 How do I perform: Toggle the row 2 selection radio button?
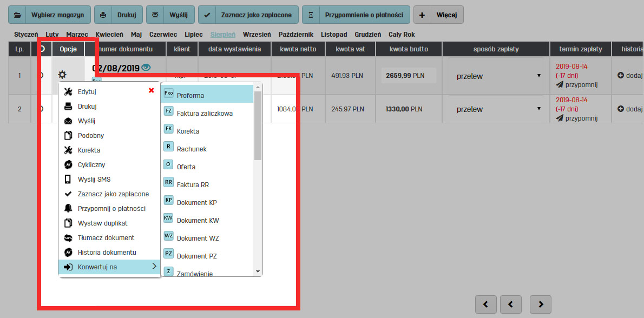[41, 109]
